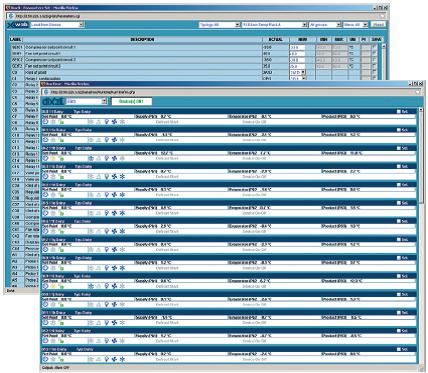
Task: Click the light bulb icon in the second device row
Action: point(107,140)
